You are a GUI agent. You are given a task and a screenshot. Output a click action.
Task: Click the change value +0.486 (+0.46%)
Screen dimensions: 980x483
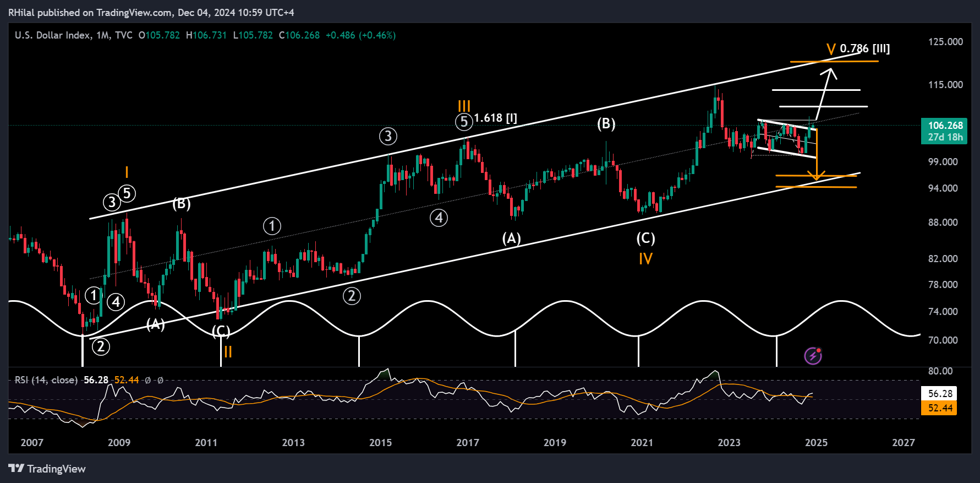(x=360, y=35)
